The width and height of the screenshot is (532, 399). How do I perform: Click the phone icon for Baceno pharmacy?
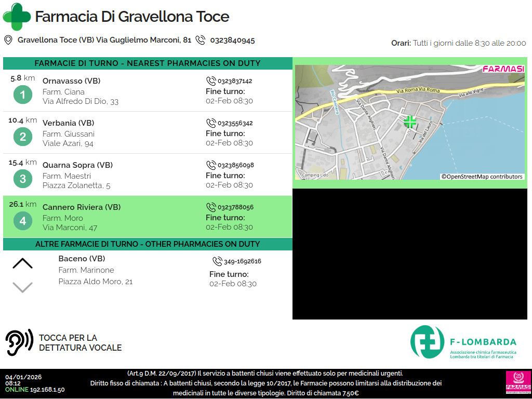[217, 261]
